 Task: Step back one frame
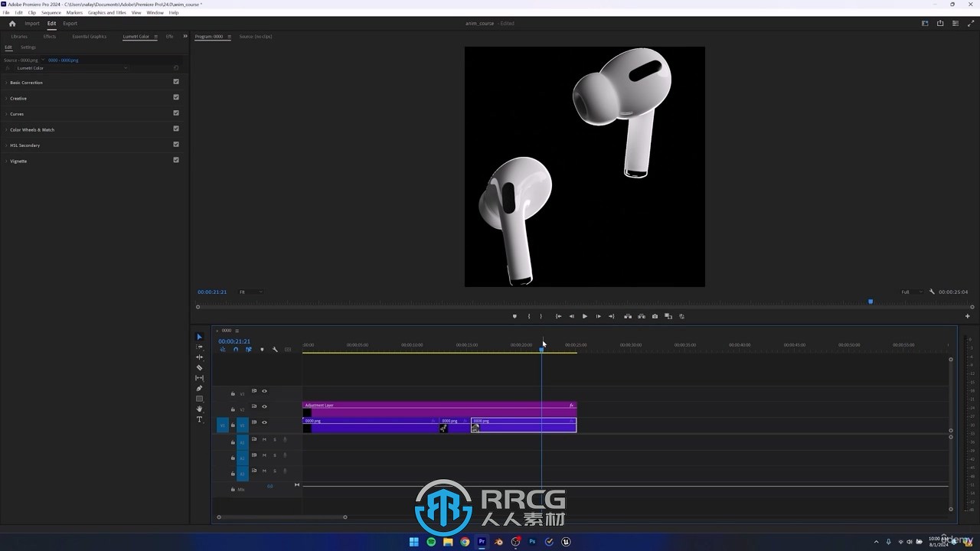[571, 316]
